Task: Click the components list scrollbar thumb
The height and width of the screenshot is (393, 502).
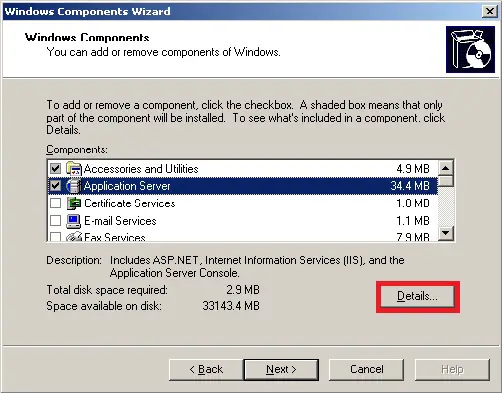Action: (x=446, y=181)
